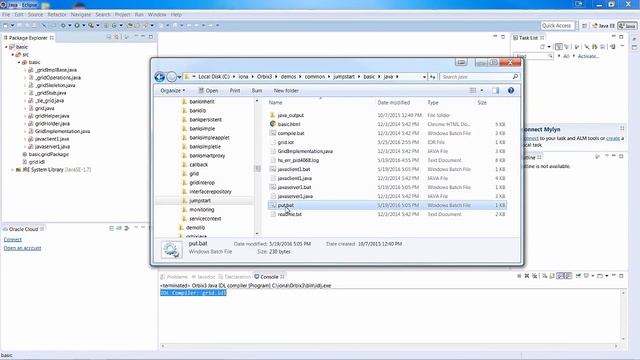Image resolution: width=640 pixels, height=360 pixels.
Task: Click the External Tools run icon
Action: coord(91,25)
